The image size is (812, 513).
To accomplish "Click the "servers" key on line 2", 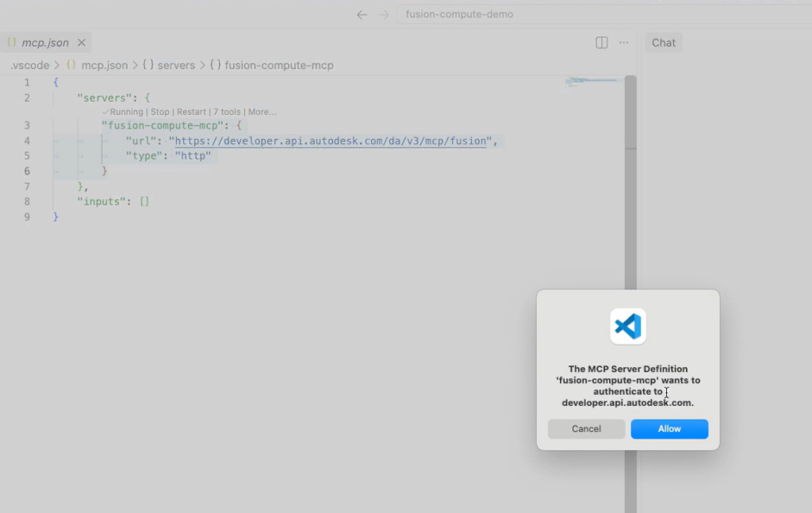I will point(104,98).
